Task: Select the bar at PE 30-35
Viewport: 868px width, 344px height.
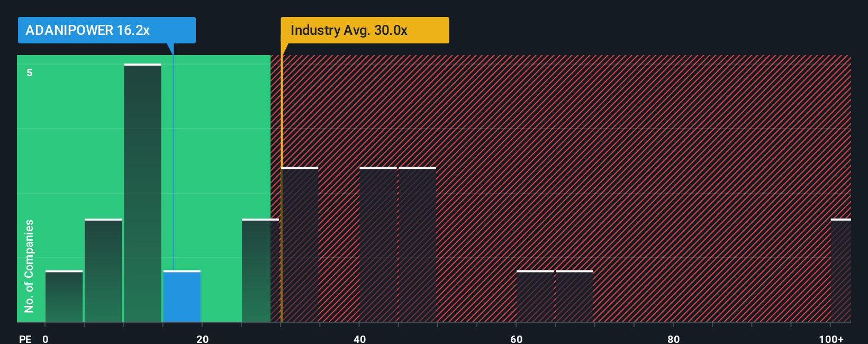Action: click(300, 245)
